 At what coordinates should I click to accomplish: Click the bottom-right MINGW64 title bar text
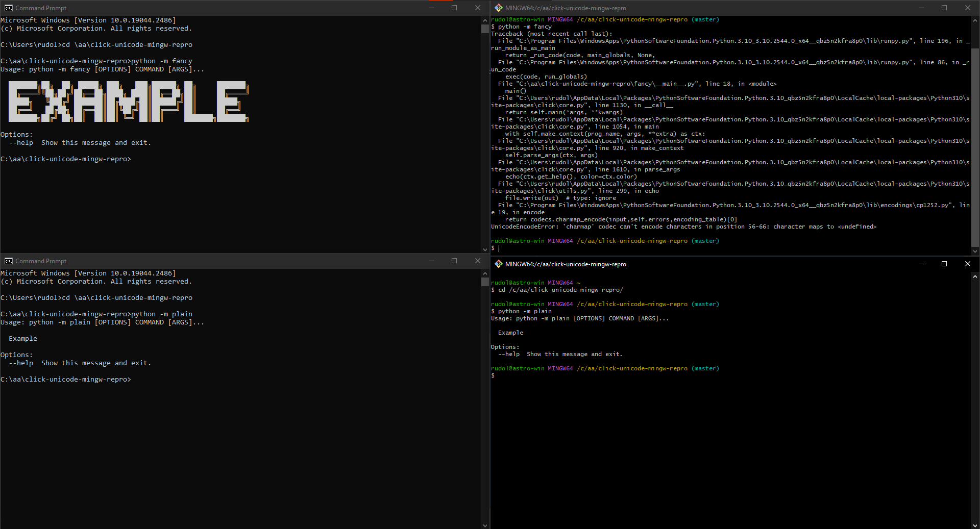point(566,264)
